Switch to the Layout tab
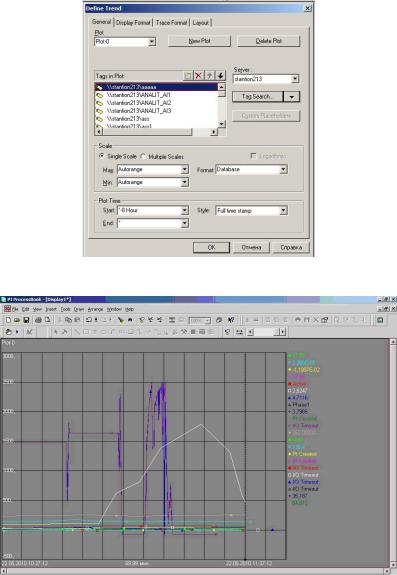This screenshot has height=575, width=397. click(x=201, y=23)
